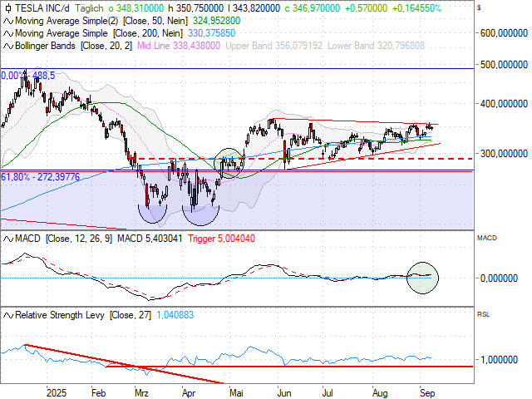Click the small RSL panel label at right
532x399 pixels.
484,315
